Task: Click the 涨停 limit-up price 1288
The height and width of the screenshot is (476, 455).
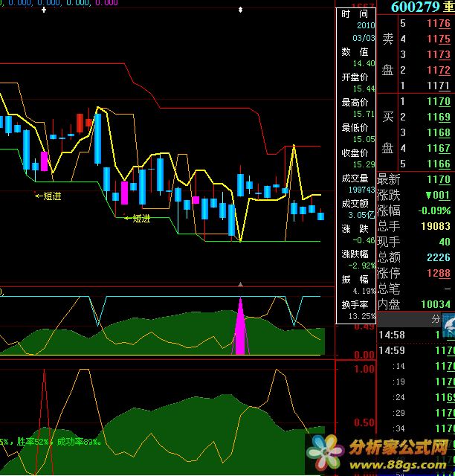Action: point(439,273)
